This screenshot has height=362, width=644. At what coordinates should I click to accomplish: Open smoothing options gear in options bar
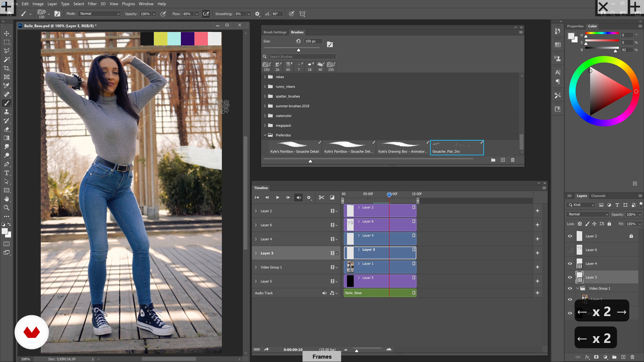pyautogui.click(x=257, y=14)
